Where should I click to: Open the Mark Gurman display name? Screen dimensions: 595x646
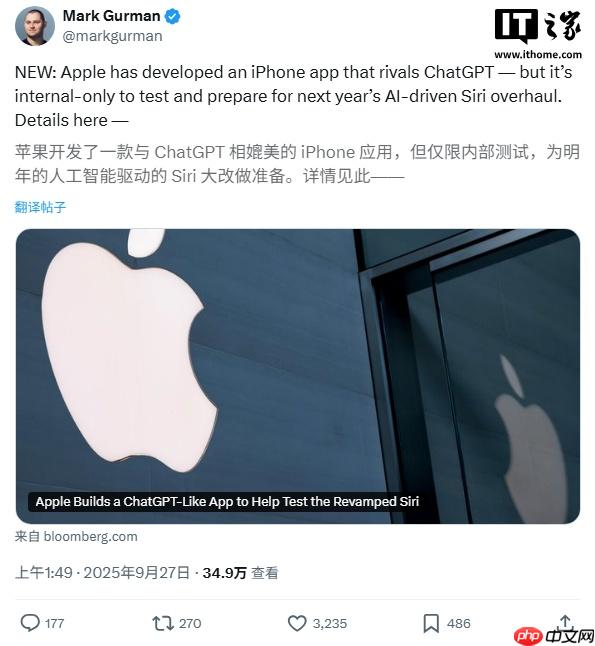(x=111, y=16)
